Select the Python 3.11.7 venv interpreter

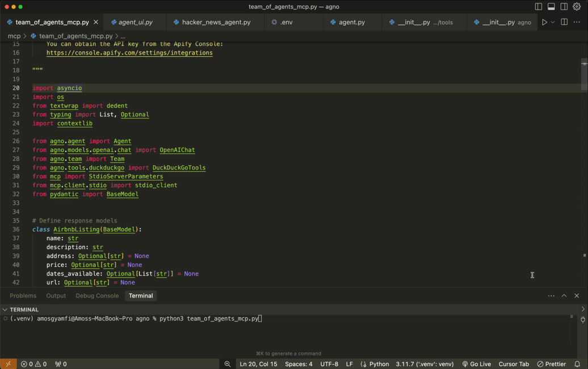[425, 364]
